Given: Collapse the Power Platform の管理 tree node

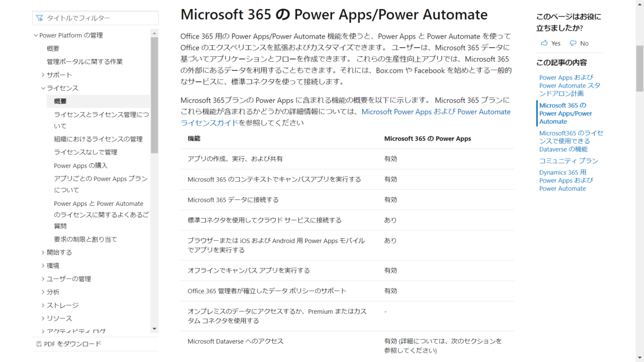Looking at the screenshot, I should pyautogui.click(x=36, y=35).
